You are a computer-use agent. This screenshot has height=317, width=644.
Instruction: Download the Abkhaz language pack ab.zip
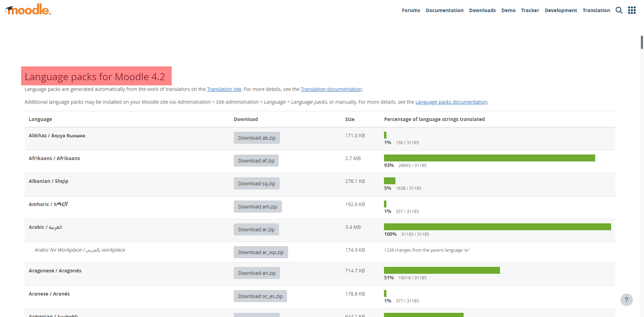(x=257, y=138)
